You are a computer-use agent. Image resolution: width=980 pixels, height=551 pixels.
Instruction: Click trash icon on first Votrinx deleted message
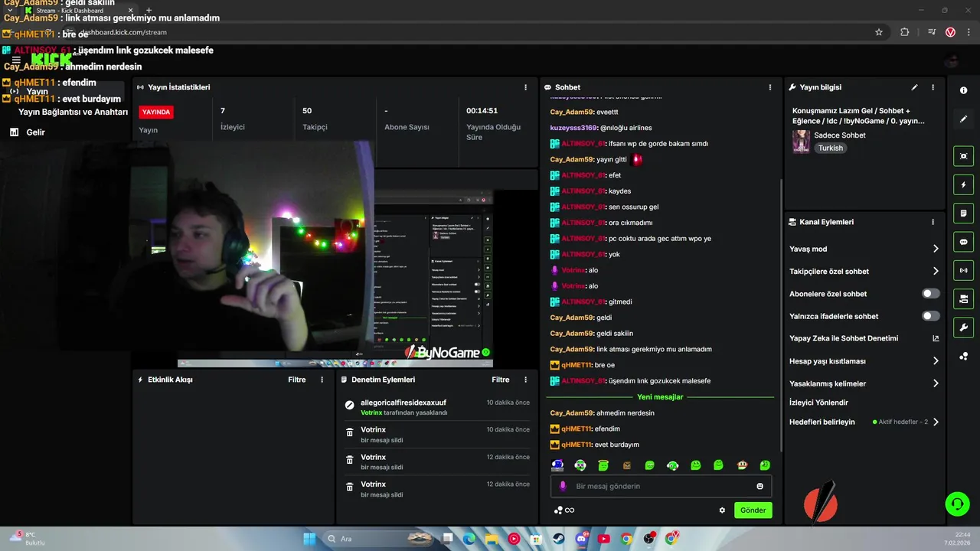(x=350, y=432)
